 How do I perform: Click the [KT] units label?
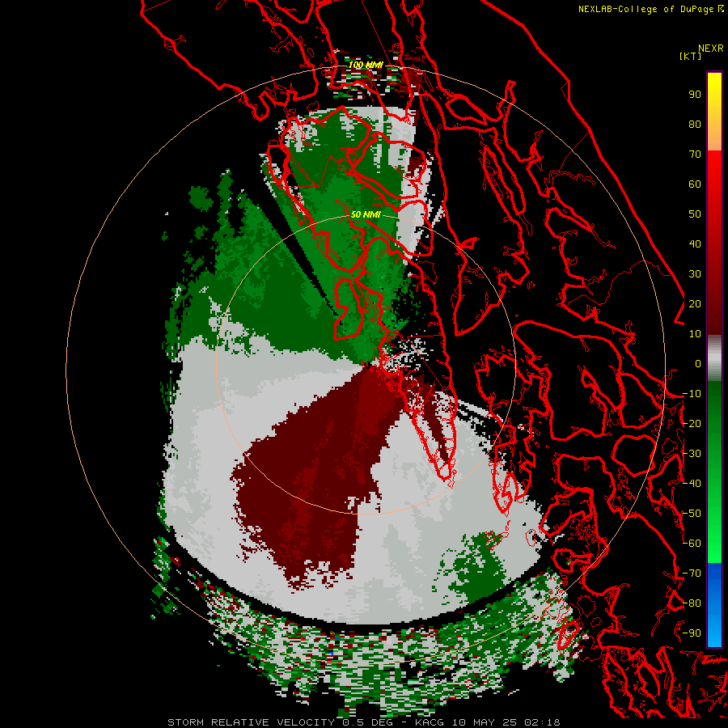690,56
